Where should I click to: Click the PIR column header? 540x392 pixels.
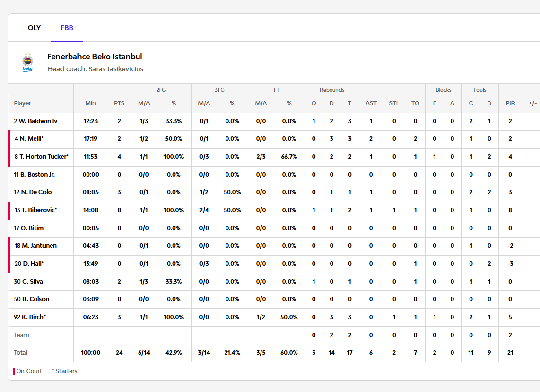point(510,103)
